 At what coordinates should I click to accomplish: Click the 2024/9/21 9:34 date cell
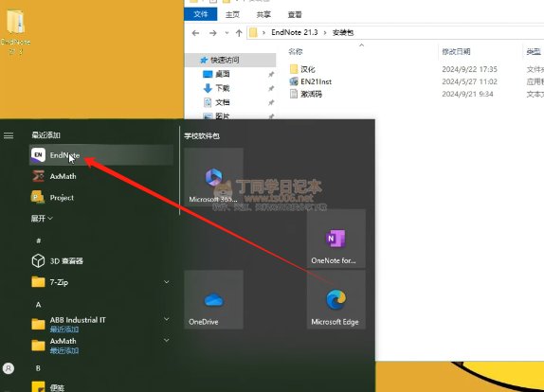click(x=467, y=94)
